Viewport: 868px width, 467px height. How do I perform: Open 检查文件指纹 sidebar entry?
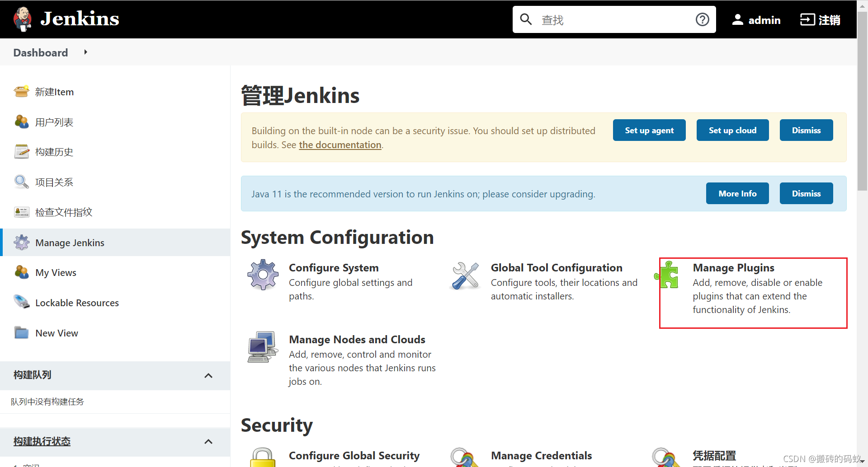click(64, 212)
